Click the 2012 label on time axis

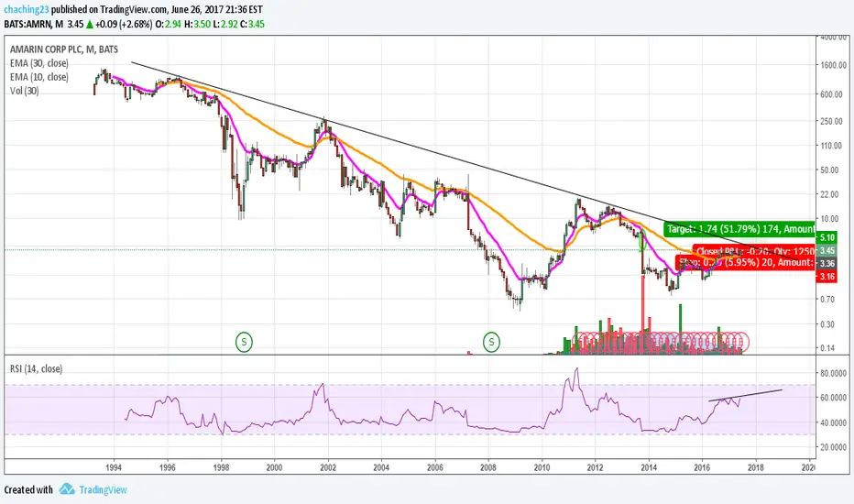(x=595, y=467)
